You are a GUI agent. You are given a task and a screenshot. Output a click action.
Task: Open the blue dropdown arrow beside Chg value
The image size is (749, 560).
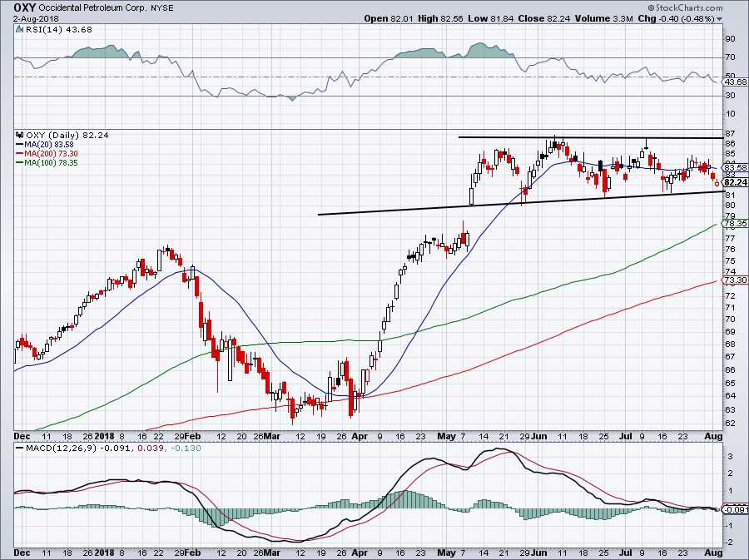(x=720, y=19)
